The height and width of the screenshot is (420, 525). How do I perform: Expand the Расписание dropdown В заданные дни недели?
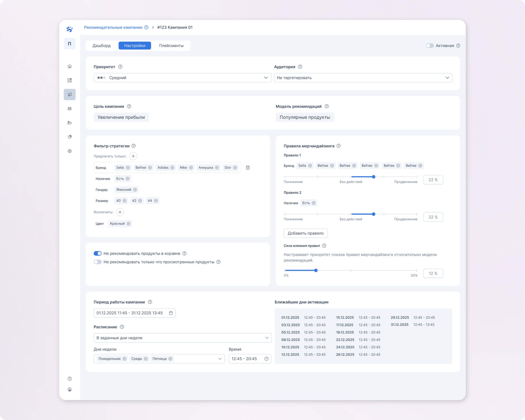183,338
